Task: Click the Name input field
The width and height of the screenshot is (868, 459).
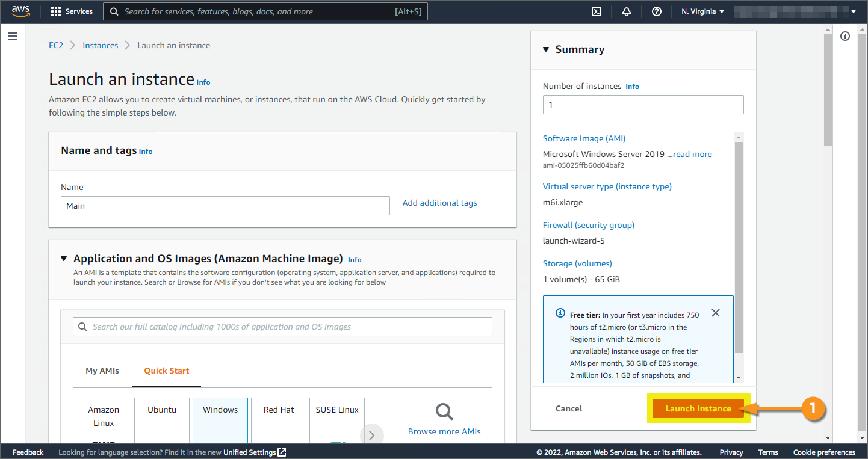Action: pyautogui.click(x=225, y=206)
